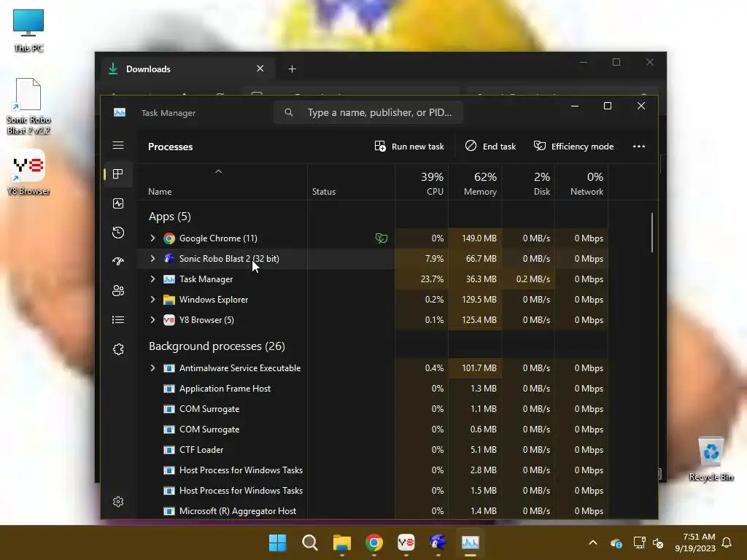Click the Task Manager search field
The image size is (747, 560).
[368, 112]
